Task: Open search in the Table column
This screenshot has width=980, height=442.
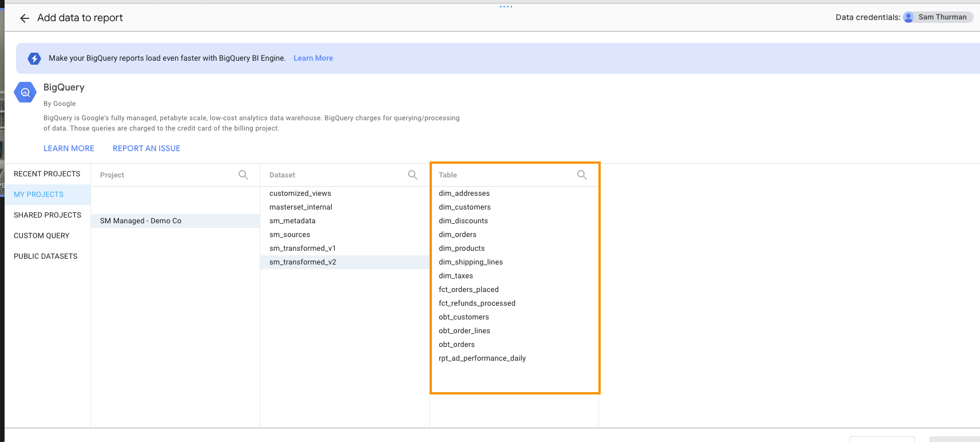Action: (x=582, y=175)
